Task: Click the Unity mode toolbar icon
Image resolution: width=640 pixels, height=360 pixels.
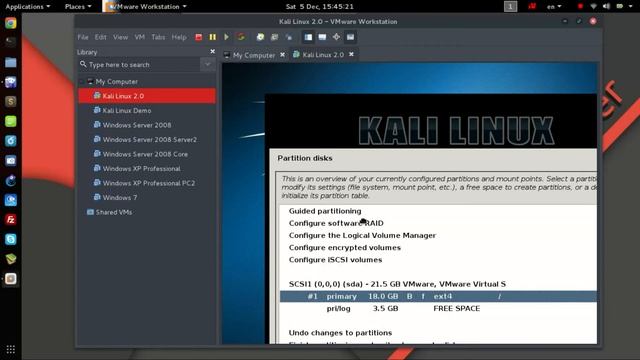Action: click(x=336, y=37)
